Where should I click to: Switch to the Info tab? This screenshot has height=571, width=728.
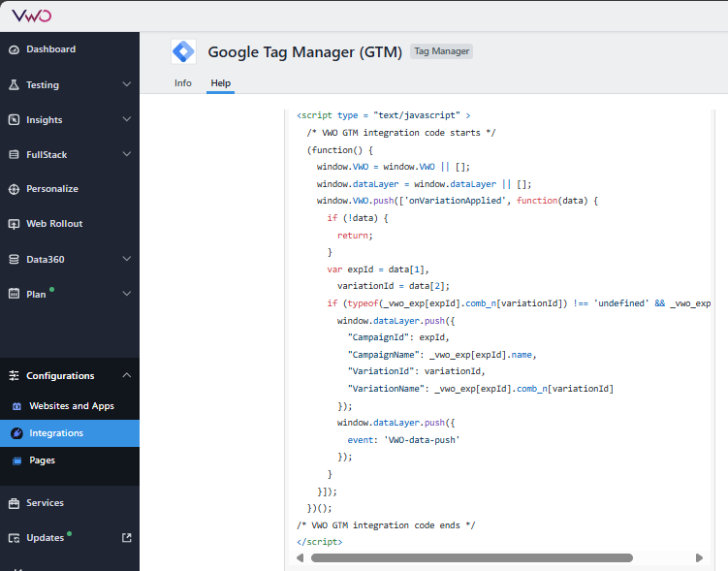click(183, 83)
